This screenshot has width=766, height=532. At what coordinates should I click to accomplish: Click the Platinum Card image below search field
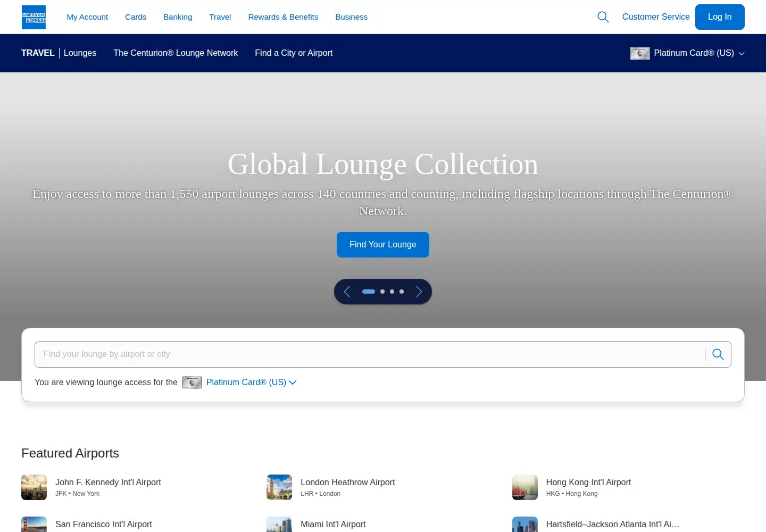click(x=192, y=383)
